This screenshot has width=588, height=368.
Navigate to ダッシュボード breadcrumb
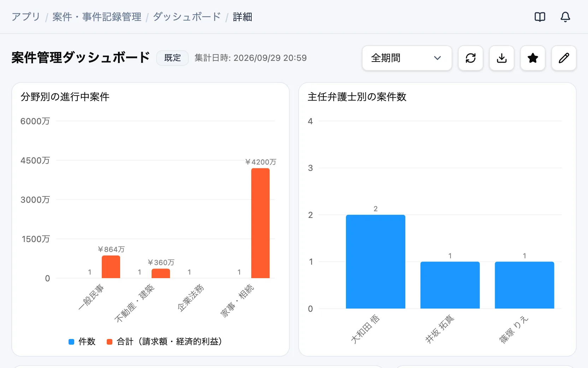point(187,17)
